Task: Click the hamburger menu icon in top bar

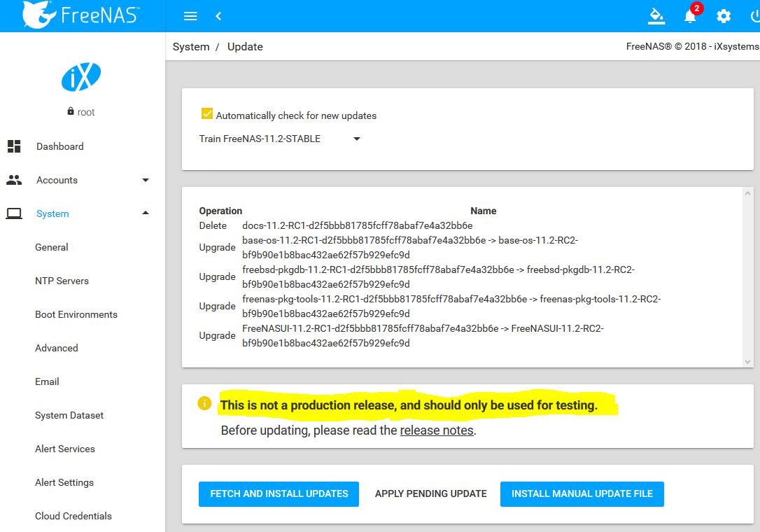Action: click(x=190, y=16)
